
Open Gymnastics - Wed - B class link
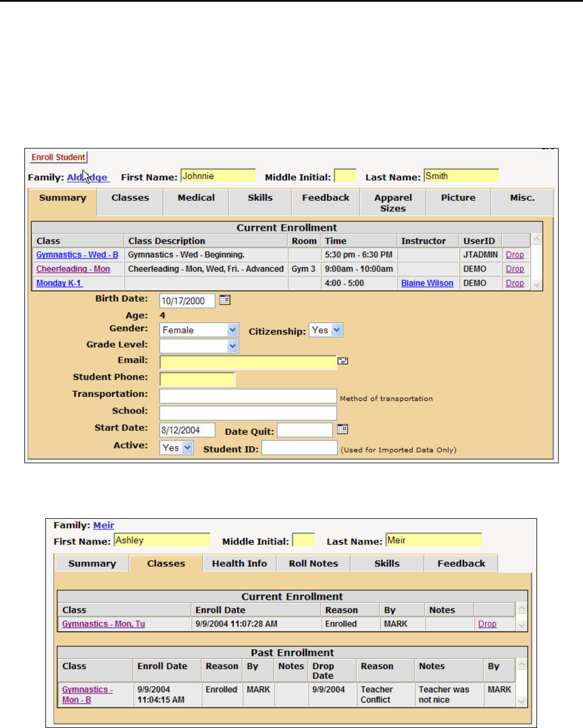coord(77,255)
